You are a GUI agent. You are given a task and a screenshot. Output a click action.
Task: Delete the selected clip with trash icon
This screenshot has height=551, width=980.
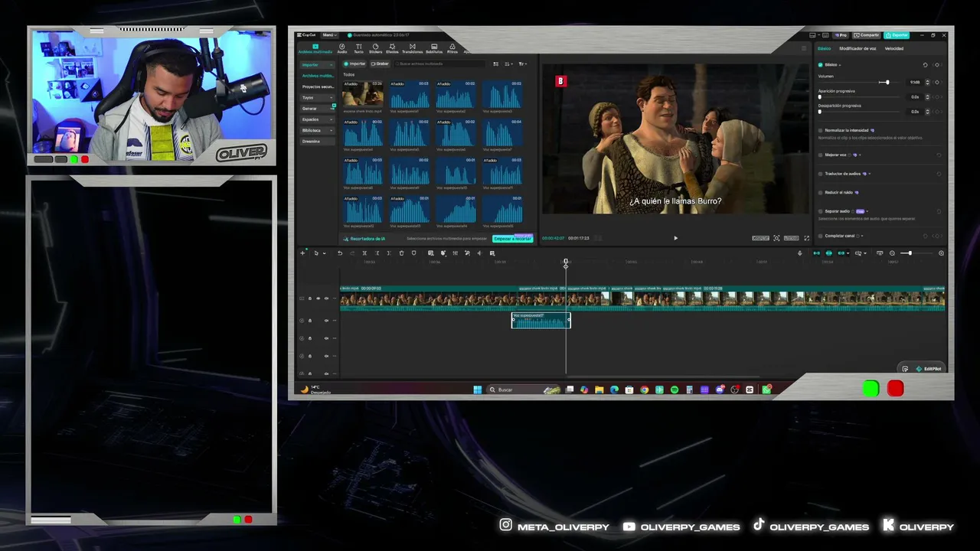[x=401, y=253]
